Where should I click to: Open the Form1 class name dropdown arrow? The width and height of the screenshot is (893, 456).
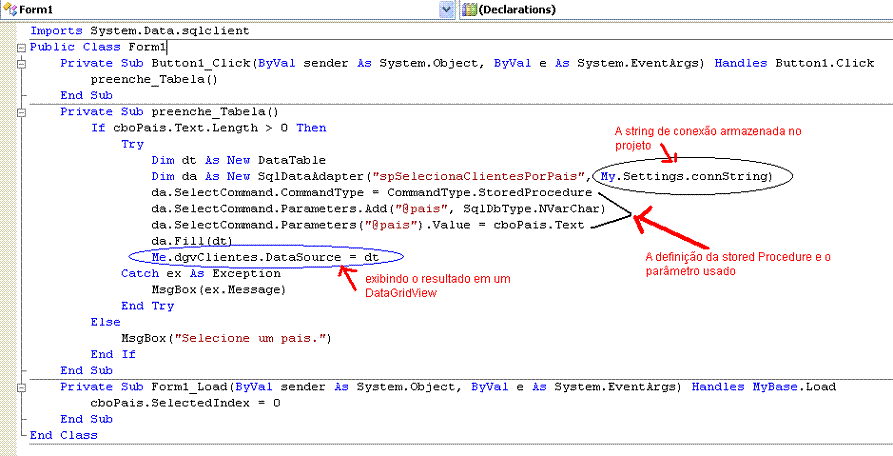point(448,9)
